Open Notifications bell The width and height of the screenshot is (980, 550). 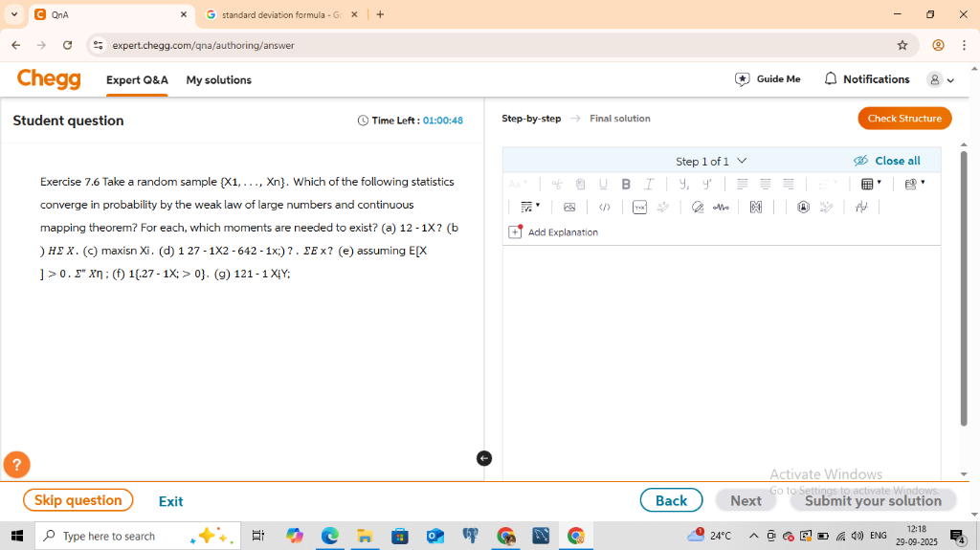tap(866, 78)
